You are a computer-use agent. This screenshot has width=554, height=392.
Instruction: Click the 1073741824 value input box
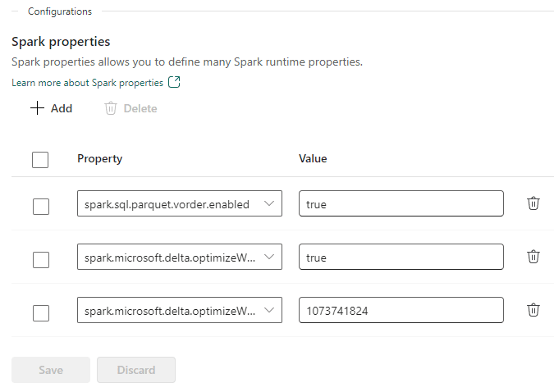401,311
